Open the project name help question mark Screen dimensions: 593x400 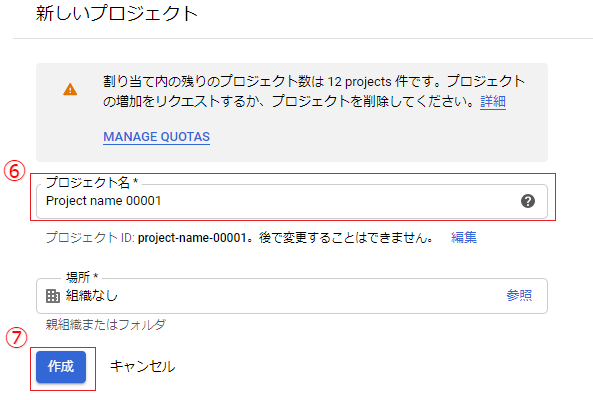tap(528, 201)
